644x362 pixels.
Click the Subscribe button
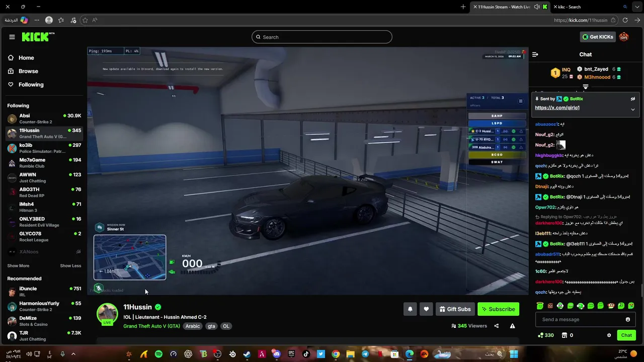tap(498, 309)
